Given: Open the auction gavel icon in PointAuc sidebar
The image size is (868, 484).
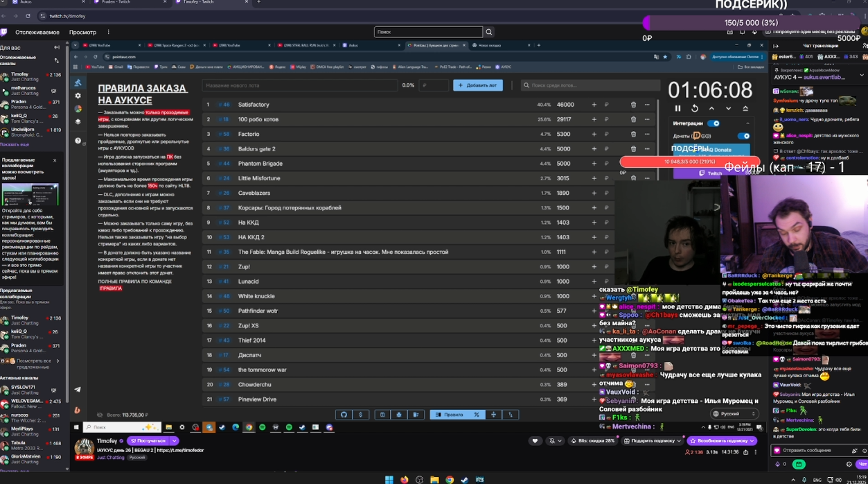Looking at the screenshot, I should (x=78, y=83).
